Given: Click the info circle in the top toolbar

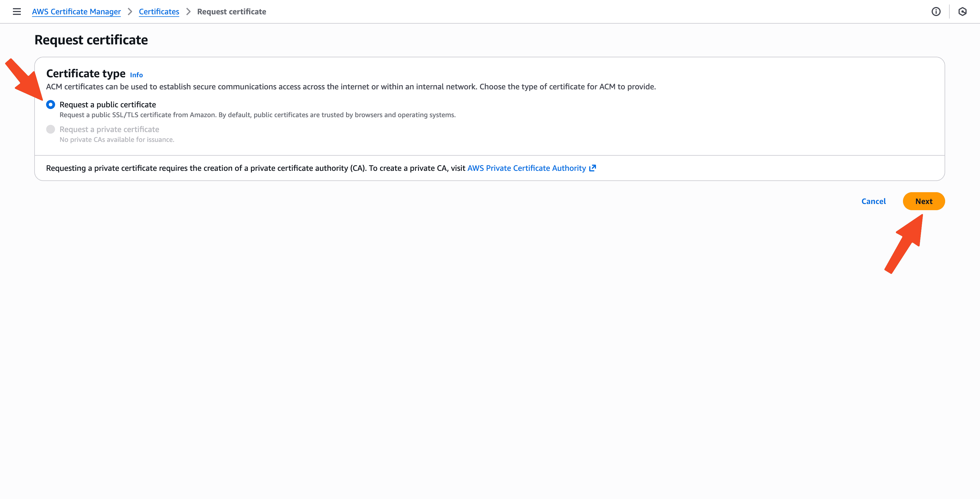Looking at the screenshot, I should coord(936,12).
